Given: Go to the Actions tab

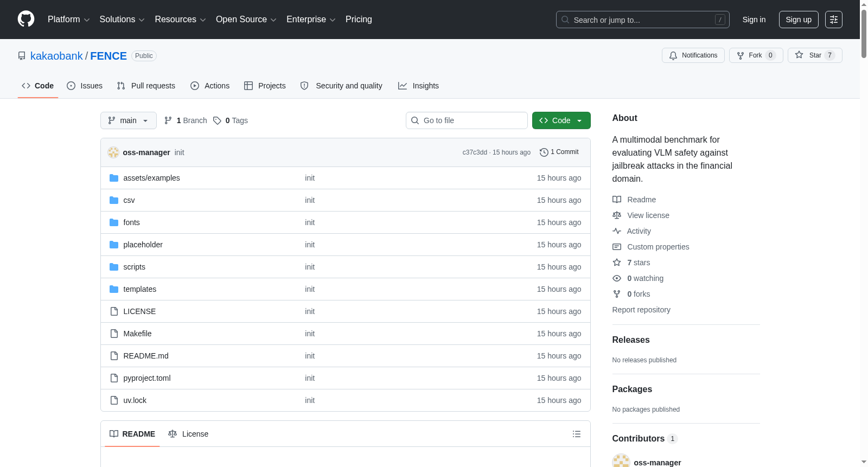Looking at the screenshot, I should pos(210,86).
